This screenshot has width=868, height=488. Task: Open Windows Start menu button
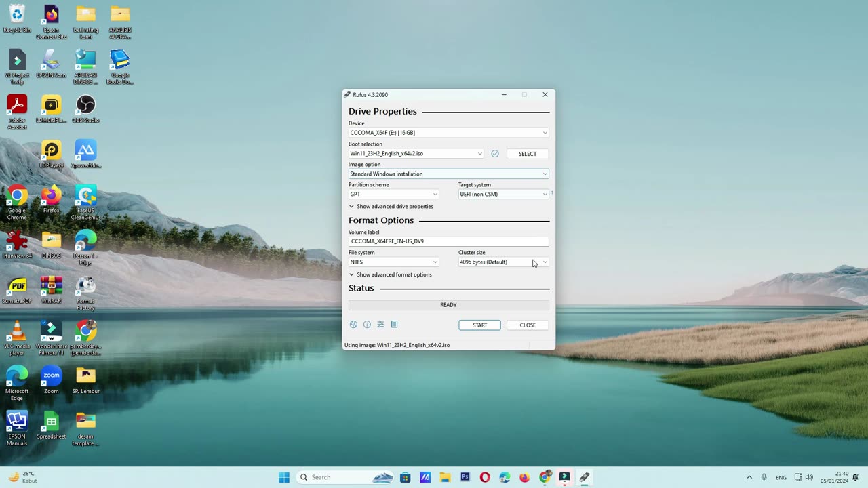click(284, 477)
